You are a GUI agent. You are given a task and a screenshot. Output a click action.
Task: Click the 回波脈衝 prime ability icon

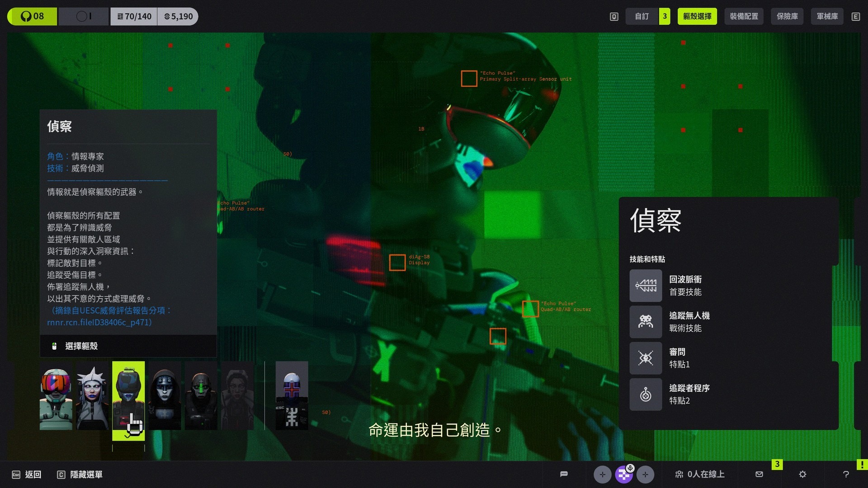(646, 286)
